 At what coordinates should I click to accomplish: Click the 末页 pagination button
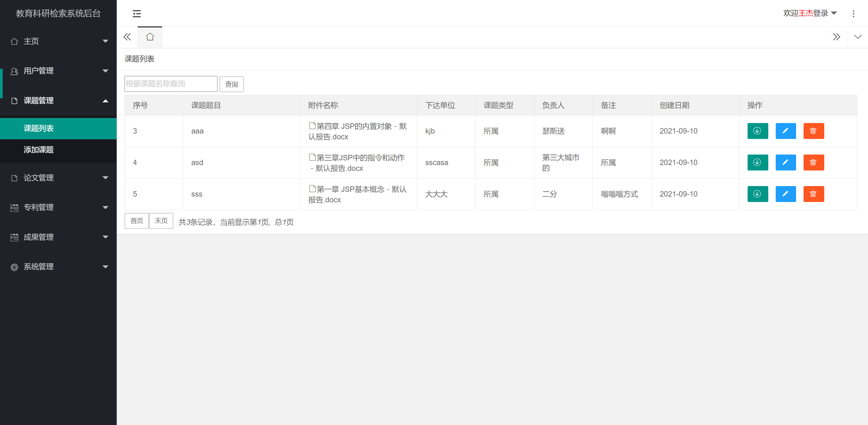161,221
